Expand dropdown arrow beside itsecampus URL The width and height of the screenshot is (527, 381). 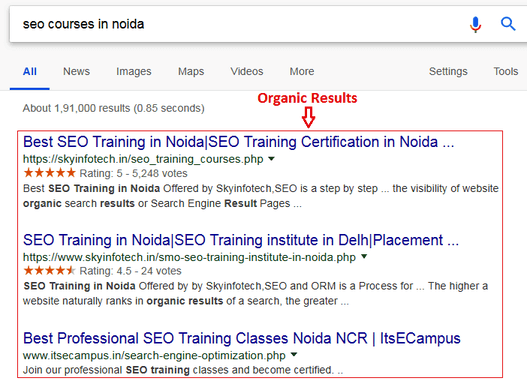click(x=294, y=355)
